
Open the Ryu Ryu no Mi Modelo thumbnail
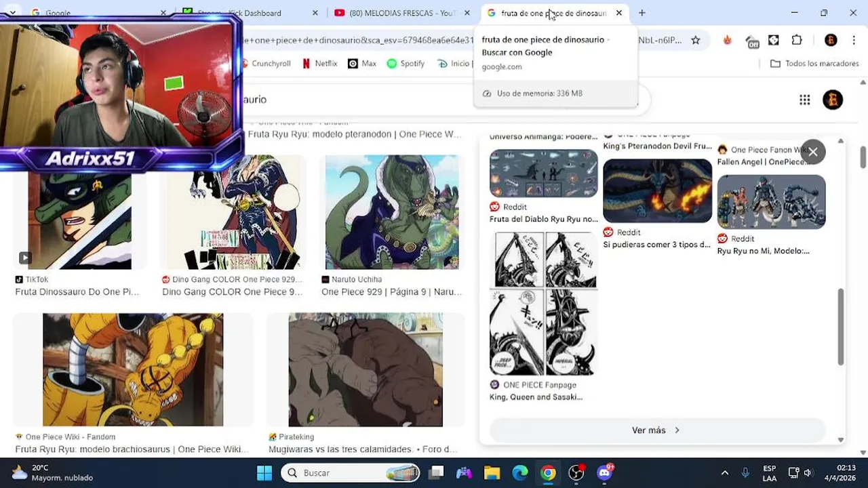(772, 202)
